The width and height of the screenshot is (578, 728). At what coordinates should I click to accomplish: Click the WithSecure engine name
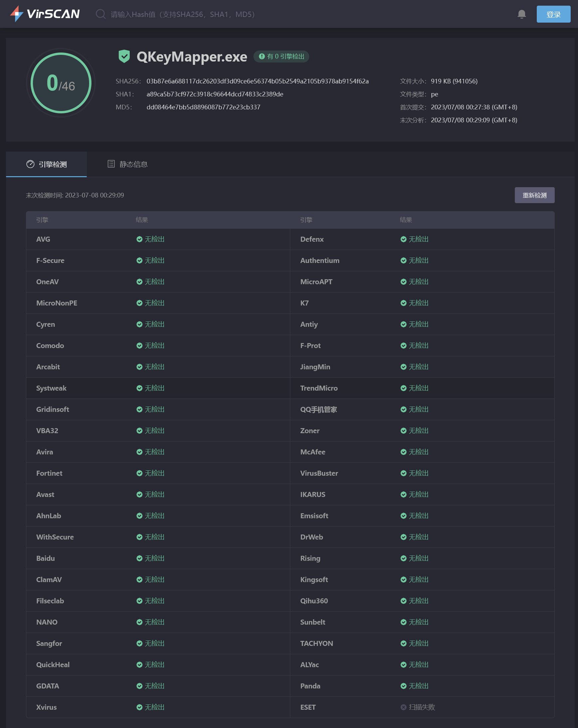coord(55,537)
